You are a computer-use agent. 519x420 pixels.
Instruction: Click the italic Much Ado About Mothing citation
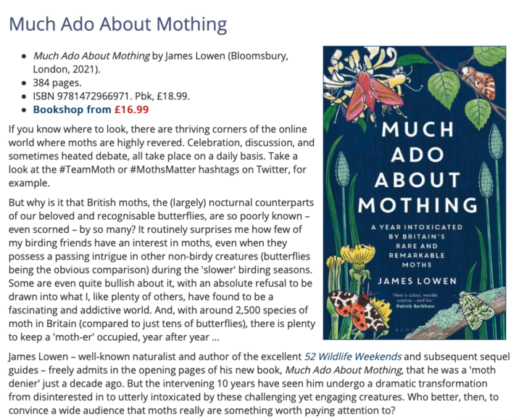pyautogui.click(x=91, y=56)
